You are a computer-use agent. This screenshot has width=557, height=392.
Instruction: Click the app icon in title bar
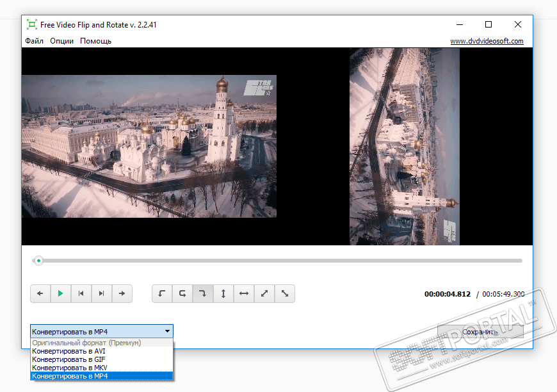click(31, 24)
